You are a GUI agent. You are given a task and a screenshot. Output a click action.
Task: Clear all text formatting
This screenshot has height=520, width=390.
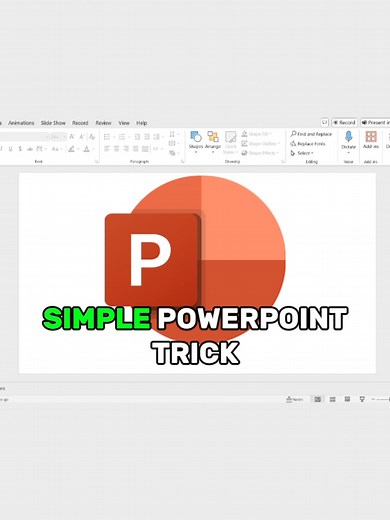pos(92,137)
